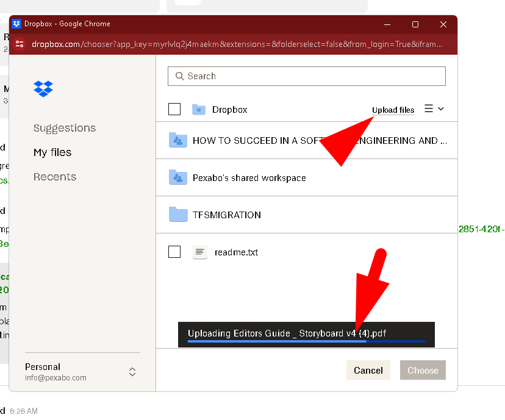This screenshot has height=420, width=505.
Task: Click the upload progress bar
Action: click(306, 341)
